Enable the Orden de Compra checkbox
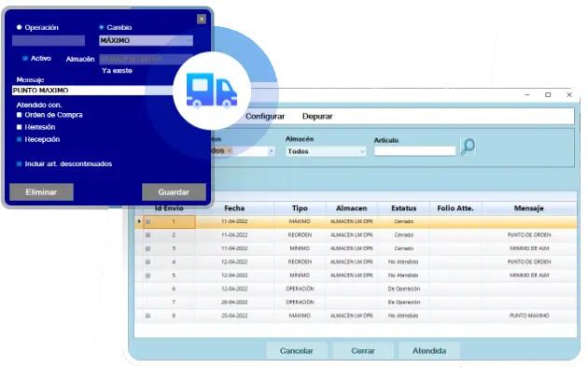This screenshot has height=368, width=588. (19, 115)
